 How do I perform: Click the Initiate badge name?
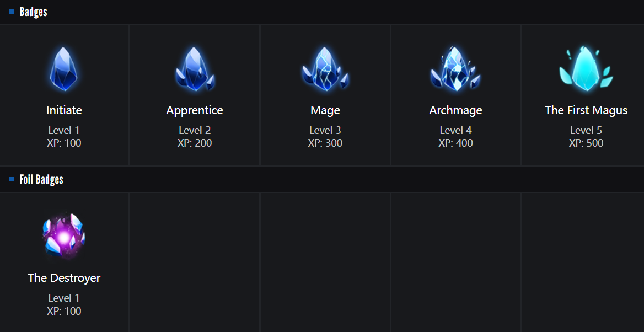[x=64, y=110]
